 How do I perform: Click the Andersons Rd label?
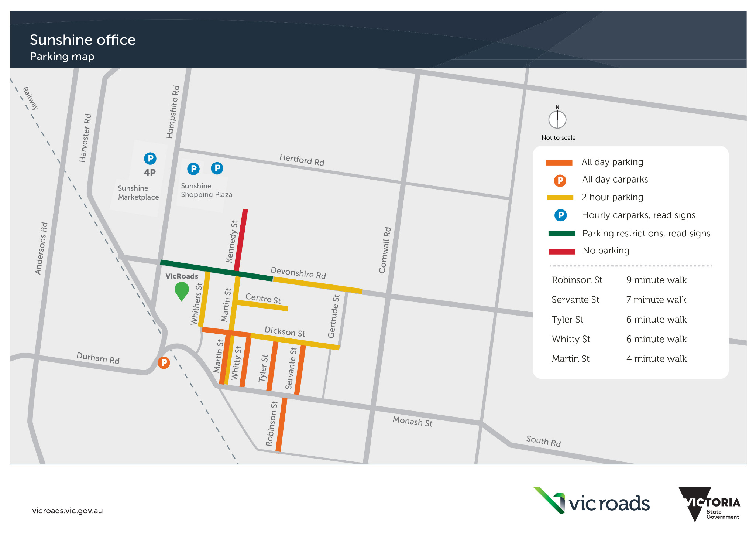pyautogui.click(x=41, y=248)
